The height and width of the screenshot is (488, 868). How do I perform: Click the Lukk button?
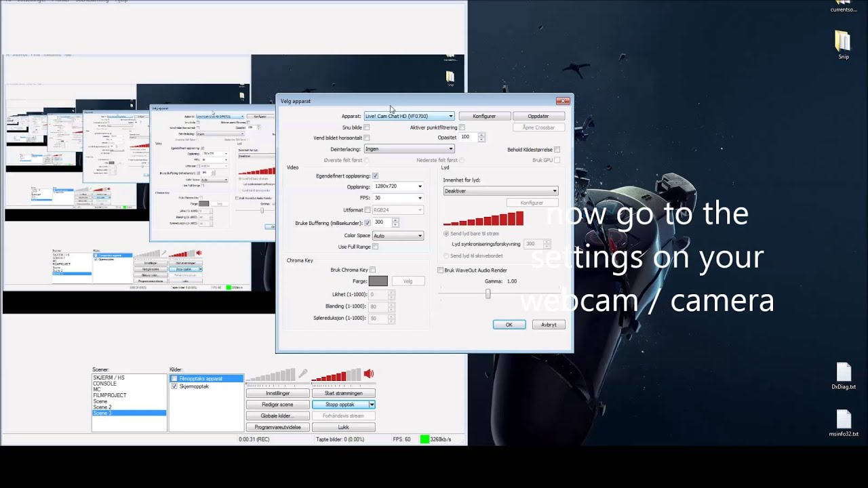coord(343,428)
